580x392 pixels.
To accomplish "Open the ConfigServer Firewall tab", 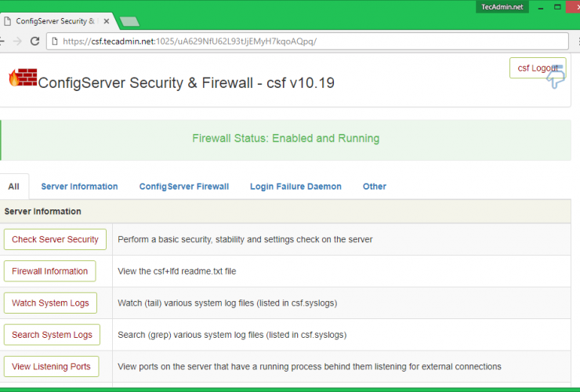I will pos(183,187).
